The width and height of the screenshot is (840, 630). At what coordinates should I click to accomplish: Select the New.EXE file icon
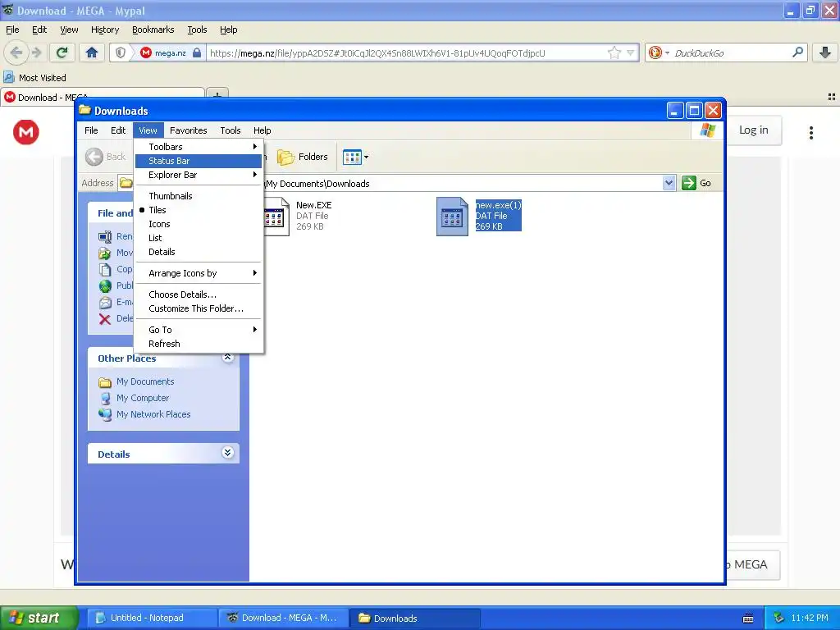276,217
